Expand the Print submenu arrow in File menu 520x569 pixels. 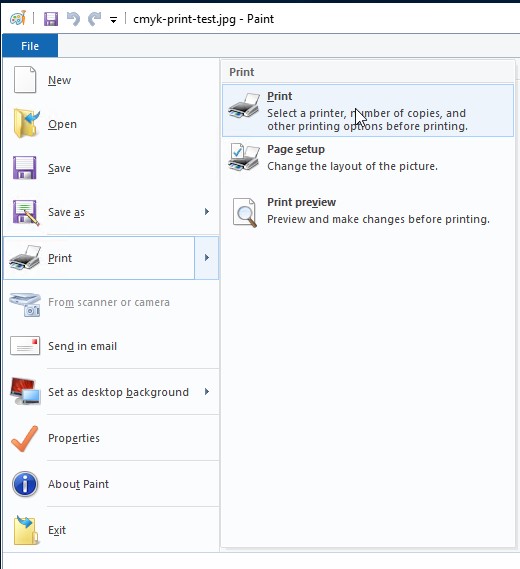coord(206,258)
